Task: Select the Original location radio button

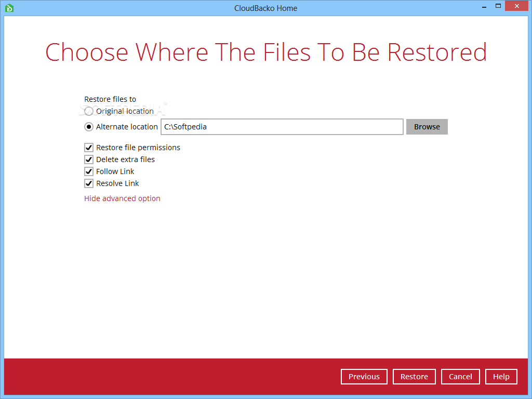Action: pyautogui.click(x=88, y=111)
